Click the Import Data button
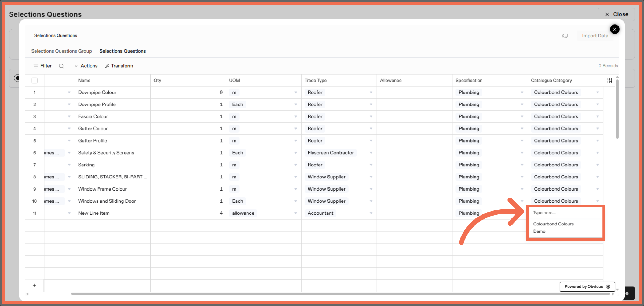 [x=595, y=35]
